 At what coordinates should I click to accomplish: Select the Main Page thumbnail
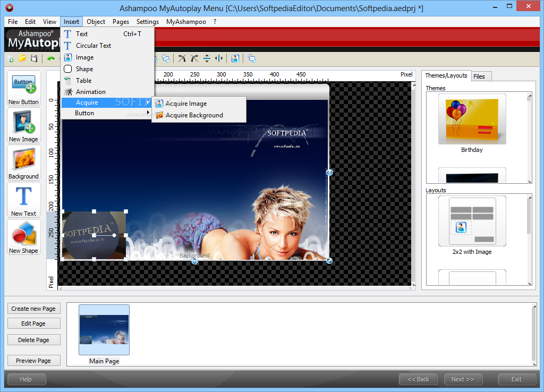[104, 329]
